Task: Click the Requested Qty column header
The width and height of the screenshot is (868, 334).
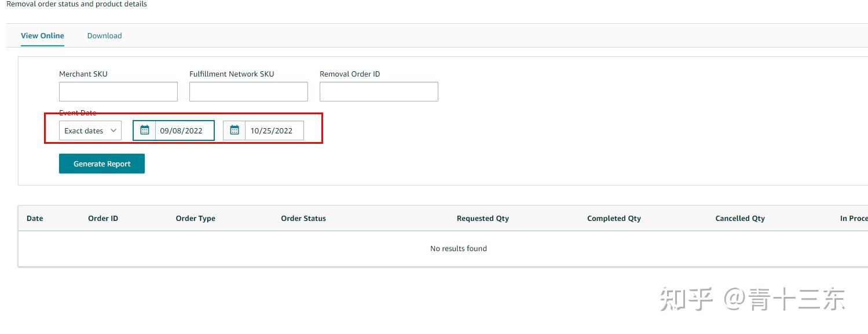Action: coord(482,219)
